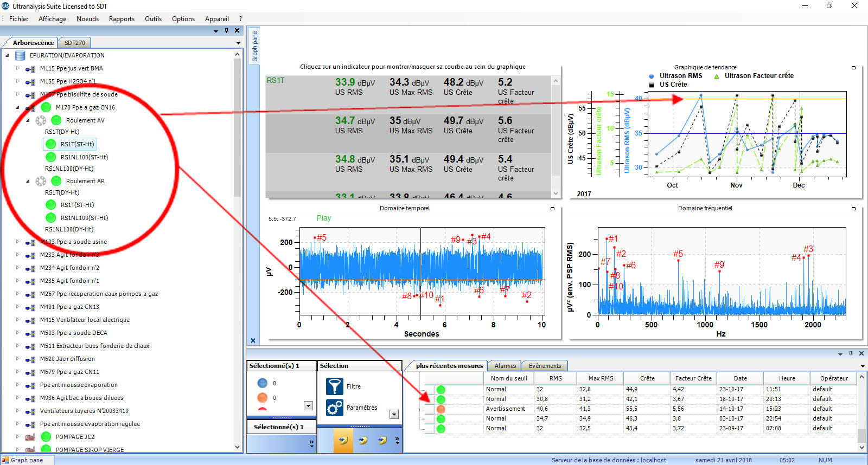Click the bearing icon beside Roulement AR
Image resolution: width=868 pixels, height=465 pixels.
coord(41,181)
